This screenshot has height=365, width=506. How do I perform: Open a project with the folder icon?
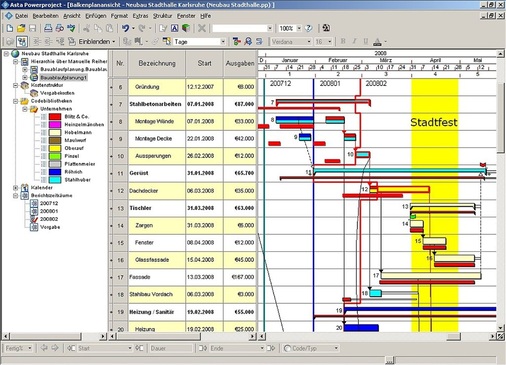coord(21,28)
